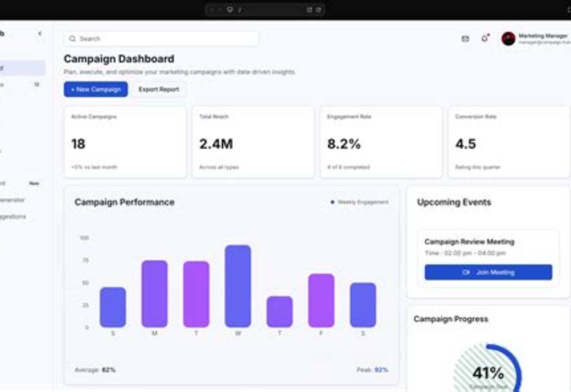Open the Marketing Manager account name
The height and width of the screenshot is (392, 571).
click(543, 36)
